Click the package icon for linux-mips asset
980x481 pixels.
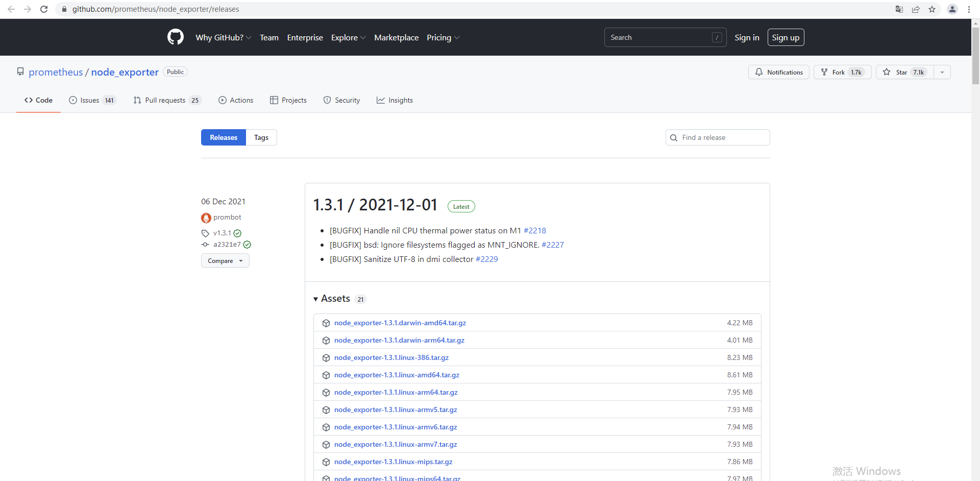(x=326, y=462)
